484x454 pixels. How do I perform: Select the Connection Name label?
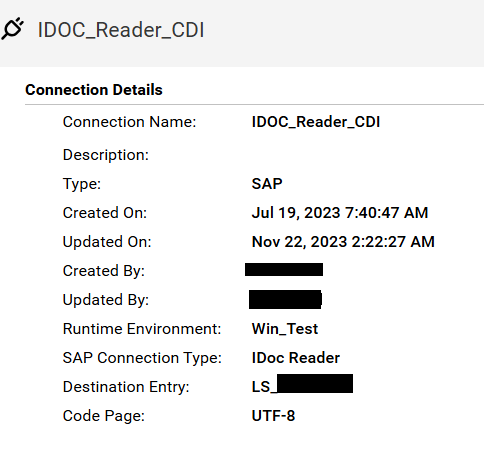click(x=129, y=122)
